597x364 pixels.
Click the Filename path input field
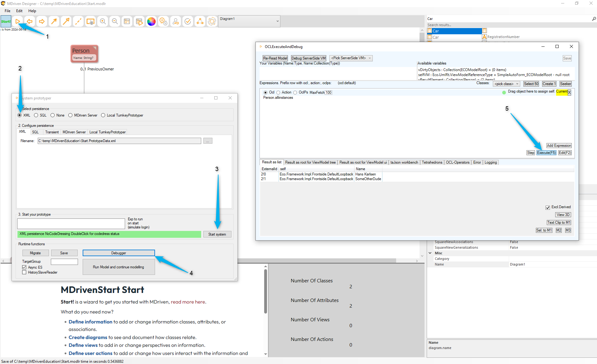point(119,141)
